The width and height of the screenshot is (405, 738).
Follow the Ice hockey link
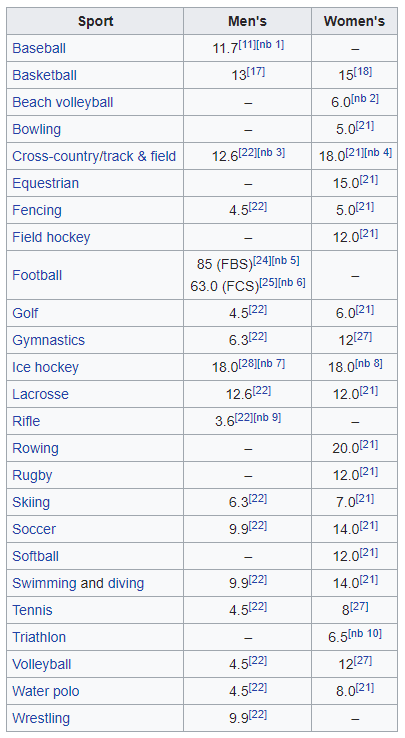click(x=46, y=368)
